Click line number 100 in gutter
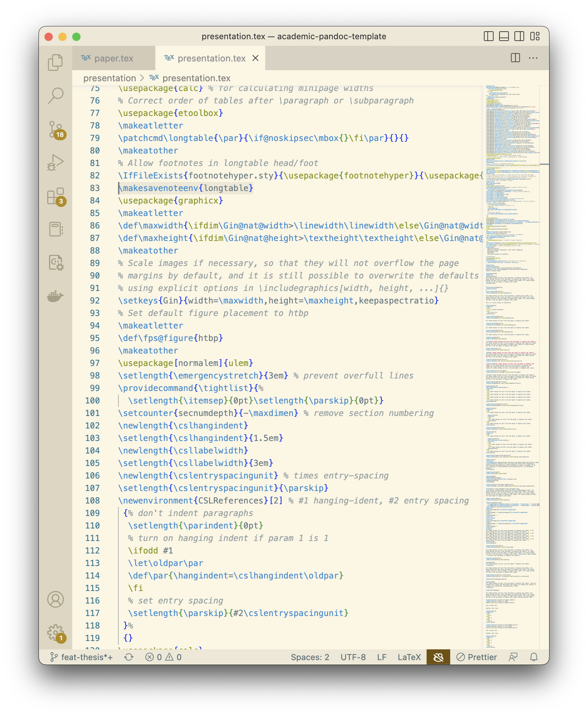 click(92, 401)
